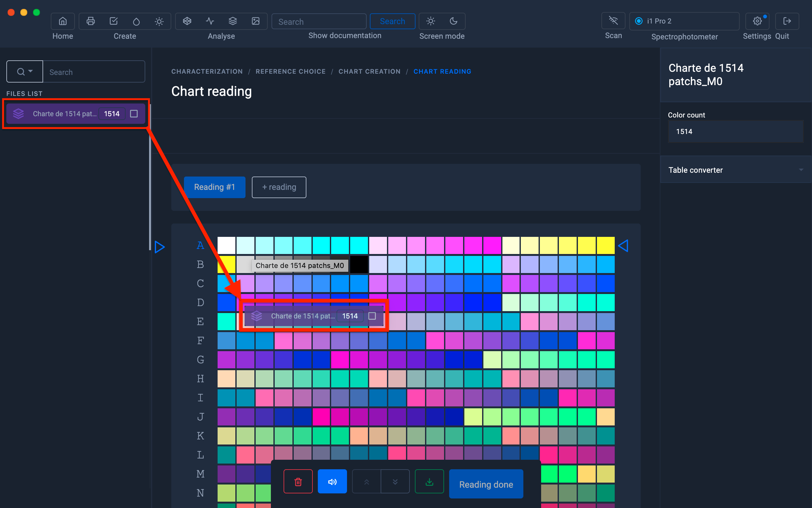The height and width of the screenshot is (508, 812).
Task: Click the documentation Search input field
Action: (x=319, y=22)
